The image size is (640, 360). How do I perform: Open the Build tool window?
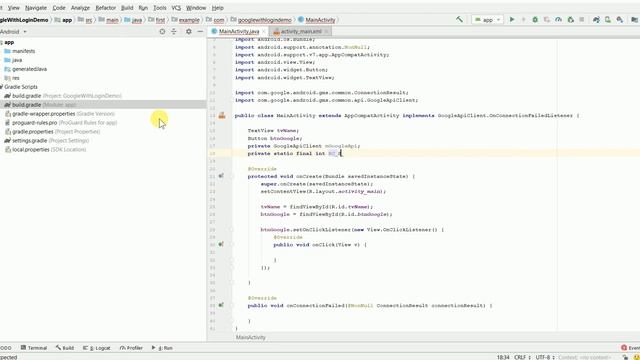tap(65, 348)
